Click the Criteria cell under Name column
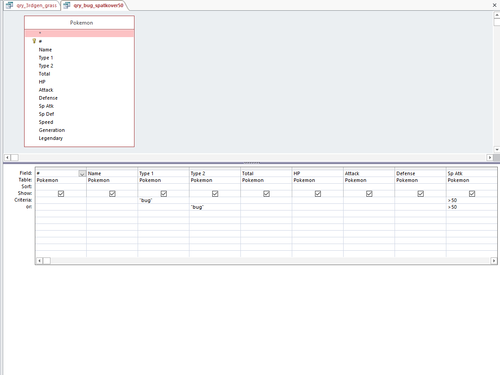 click(112, 200)
